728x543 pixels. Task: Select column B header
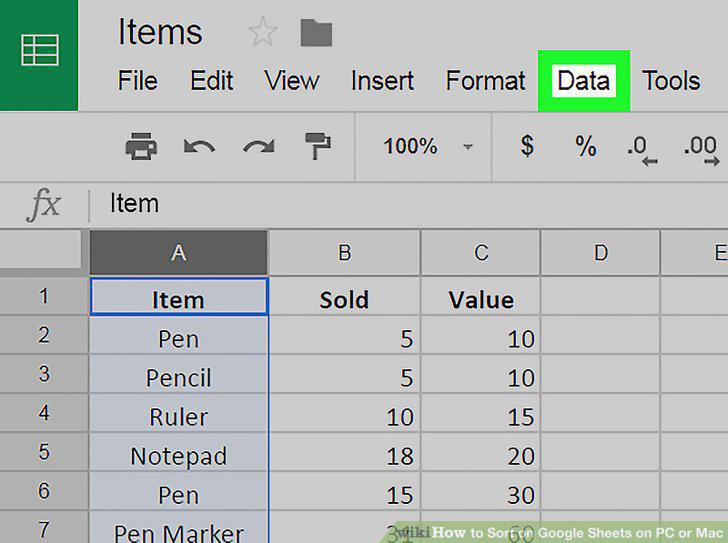(344, 253)
